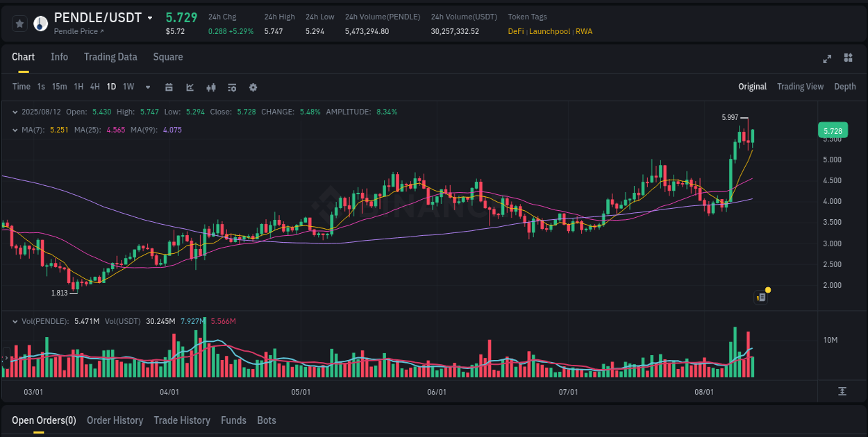
Task: Collapse the MA indicator row chevron
Action: (x=15, y=129)
